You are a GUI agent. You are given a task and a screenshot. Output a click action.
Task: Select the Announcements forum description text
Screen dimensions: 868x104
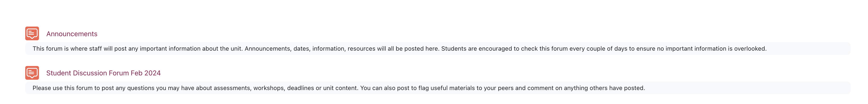tap(399, 49)
